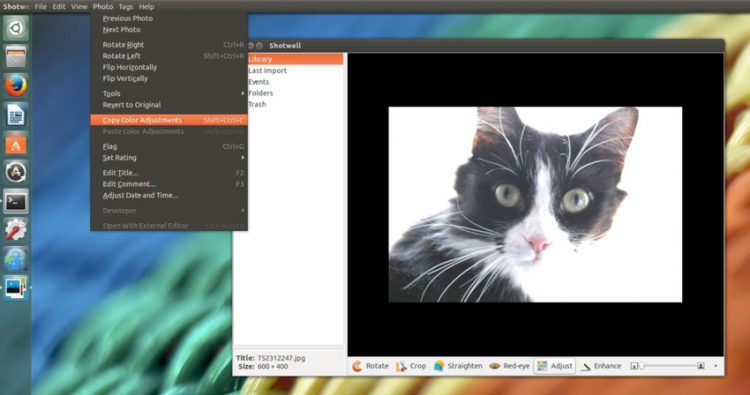Open the File menu

pyautogui.click(x=41, y=7)
